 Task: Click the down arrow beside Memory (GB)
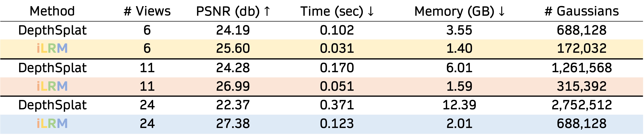click(502, 11)
